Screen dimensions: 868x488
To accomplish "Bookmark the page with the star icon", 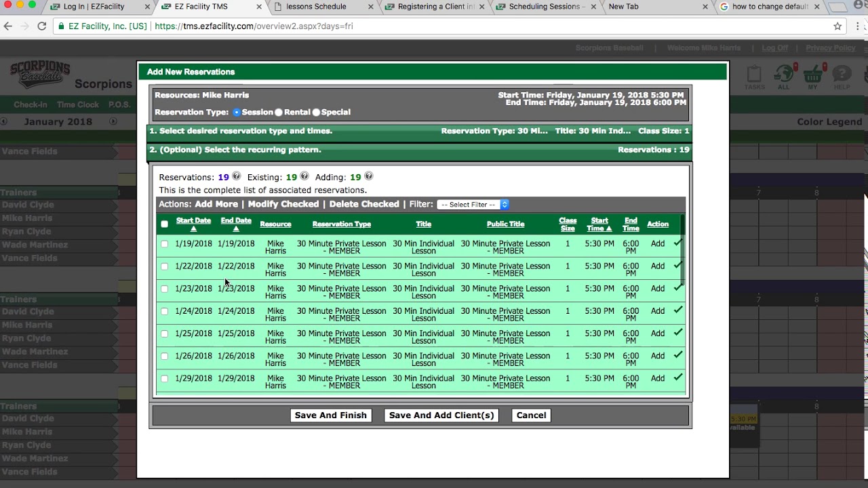I will click(837, 26).
